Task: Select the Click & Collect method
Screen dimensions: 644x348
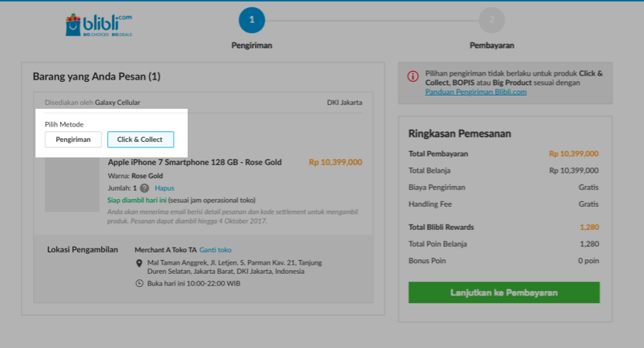Action: [140, 140]
